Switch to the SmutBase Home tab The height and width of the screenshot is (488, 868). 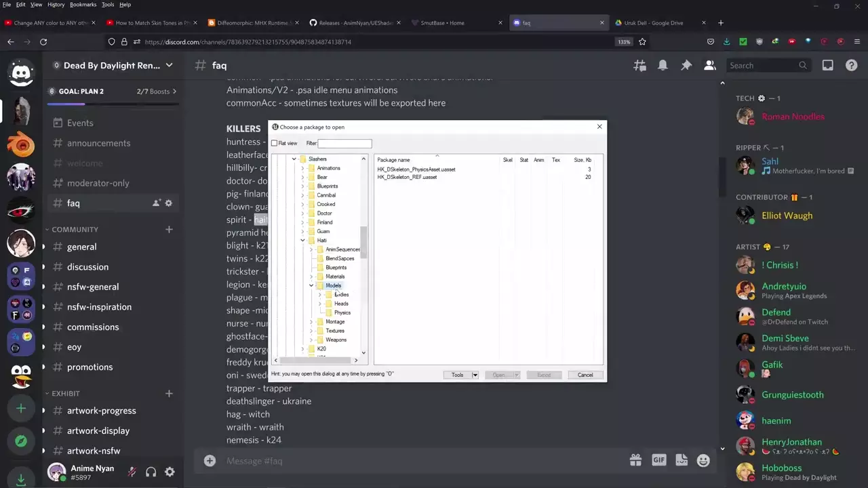click(x=448, y=23)
